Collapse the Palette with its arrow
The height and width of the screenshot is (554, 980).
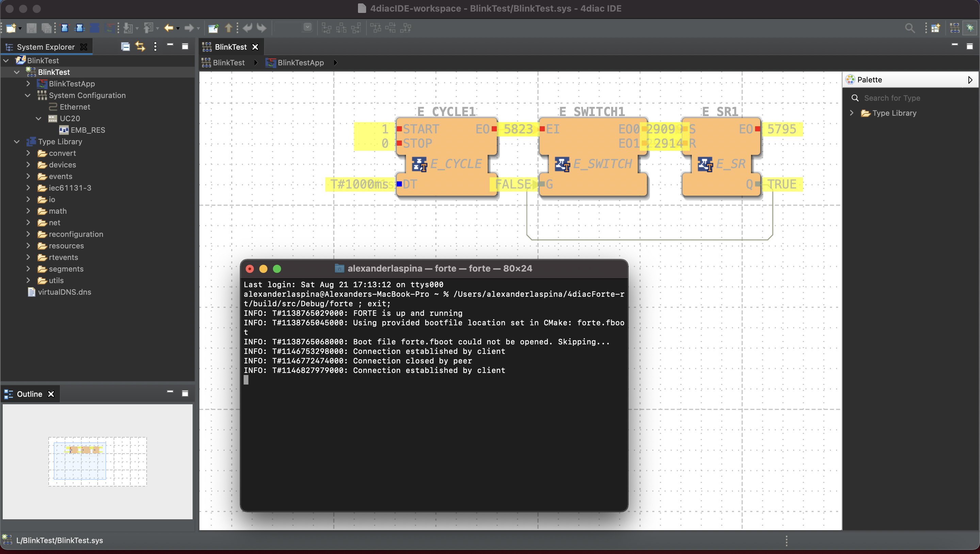[x=970, y=80]
